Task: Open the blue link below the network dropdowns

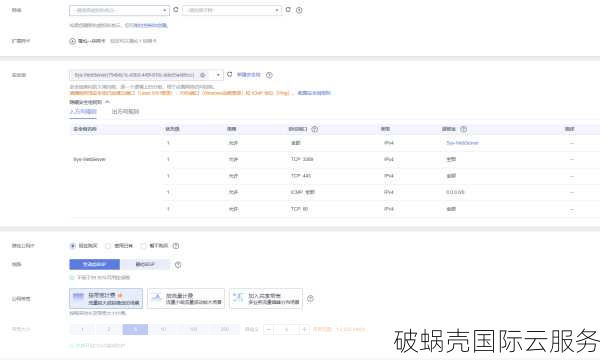Action: pyautogui.click(x=150, y=25)
